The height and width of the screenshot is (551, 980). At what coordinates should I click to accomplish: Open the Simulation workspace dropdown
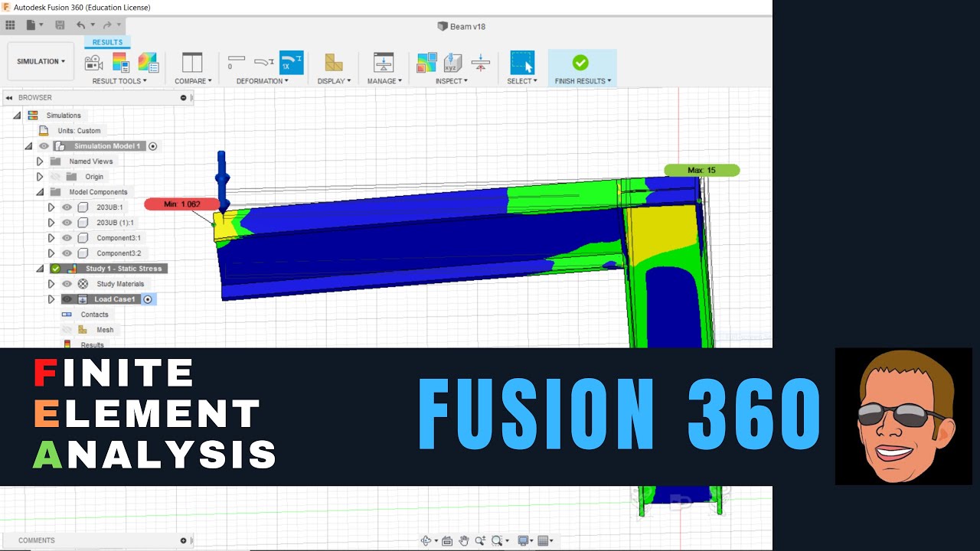(x=41, y=61)
